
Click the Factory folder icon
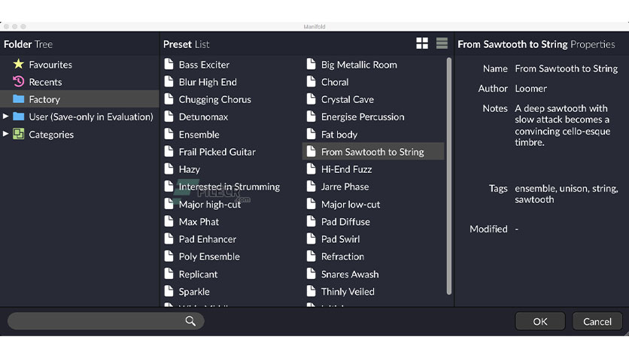click(x=19, y=99)
